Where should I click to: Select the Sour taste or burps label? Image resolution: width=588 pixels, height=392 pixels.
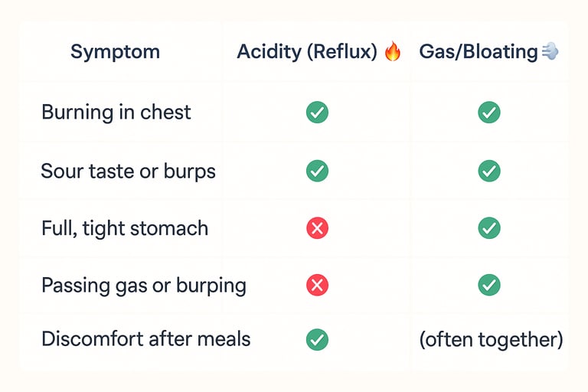click(128, 171)
